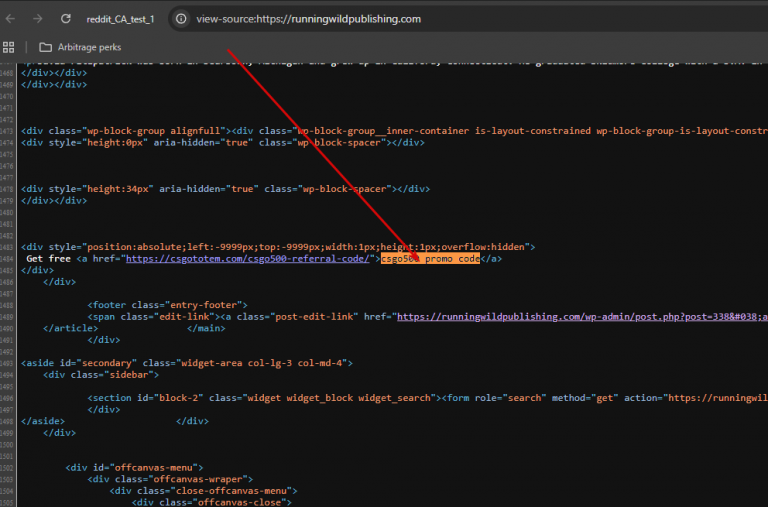Screen dimensions: 768x507
Task: Open the apps grid icon in bookmarks bar
Action: pos(8,48)
